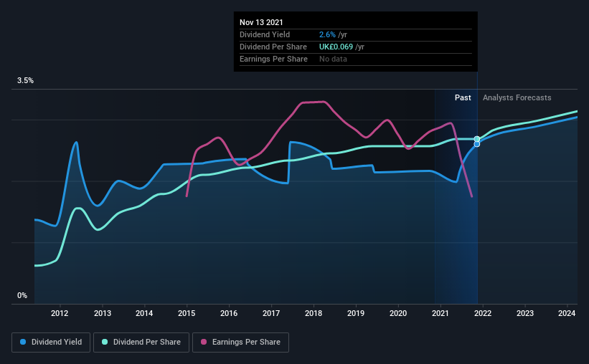This screenshot has width=589, height=364.
Task: Click the 2015 label on the x-axis
Action: coord(187,313)
